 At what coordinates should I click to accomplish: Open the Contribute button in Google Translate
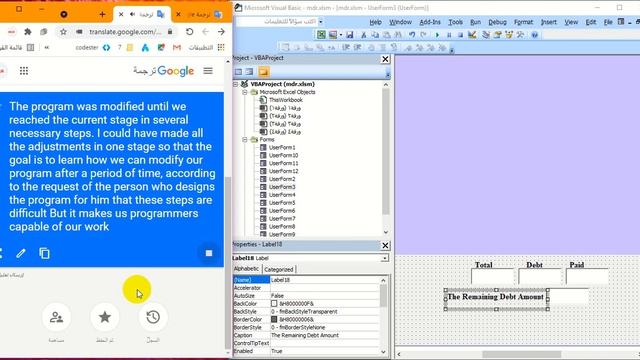[x=56, y=317]
